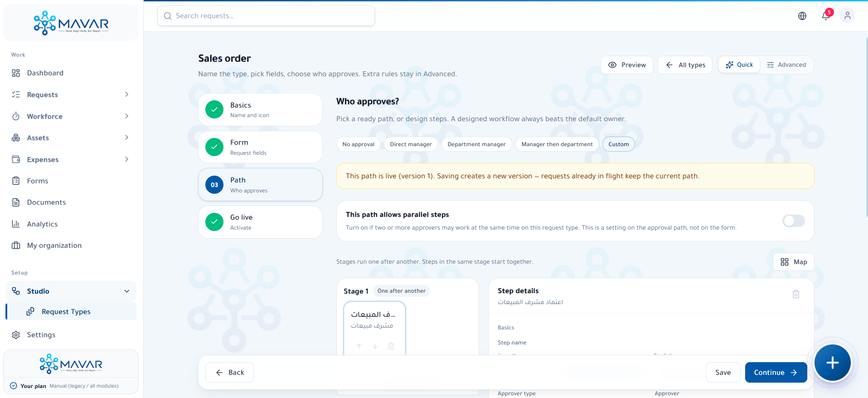Open notifications bell with badge
The width and height of the screenshot is (868, 398).
pos(826,15)
